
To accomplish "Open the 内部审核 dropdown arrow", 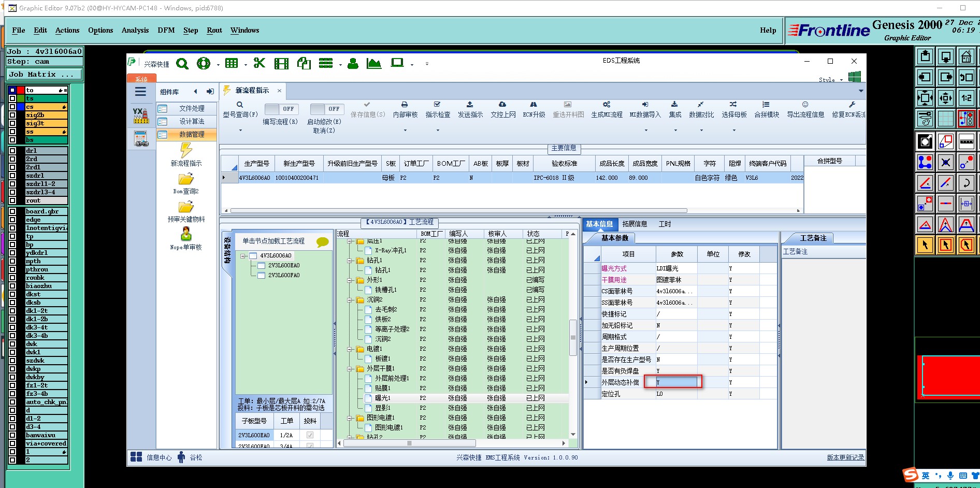I will (x=405, y=130).
